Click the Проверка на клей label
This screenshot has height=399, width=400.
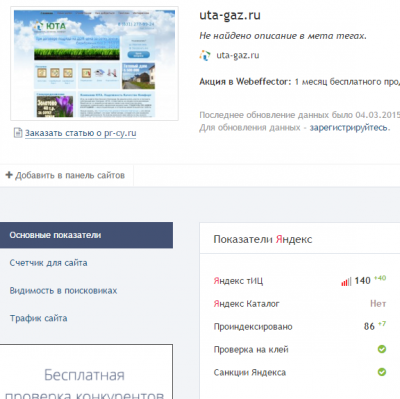251,349
